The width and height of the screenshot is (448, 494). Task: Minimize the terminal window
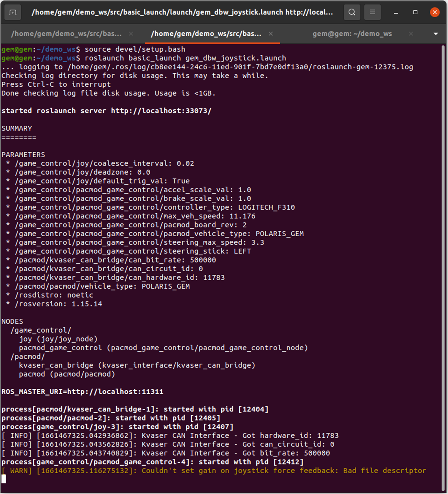tap(396, 12)
